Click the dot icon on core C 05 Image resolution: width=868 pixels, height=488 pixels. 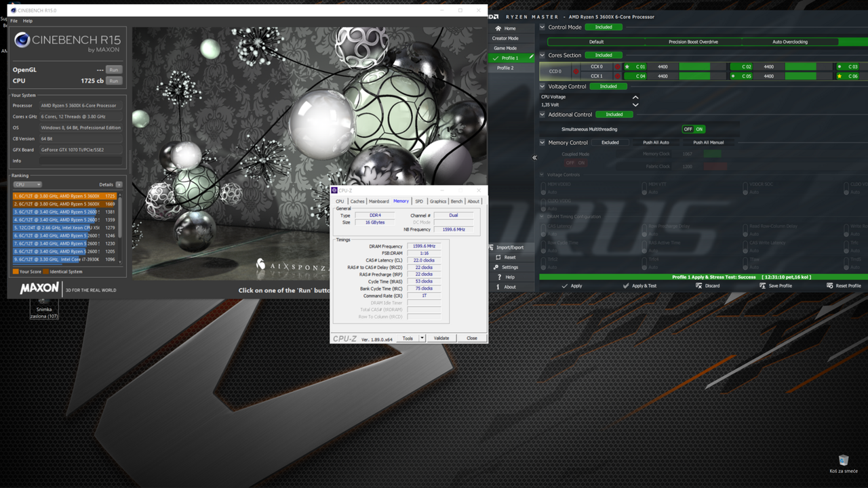[733, 76]
